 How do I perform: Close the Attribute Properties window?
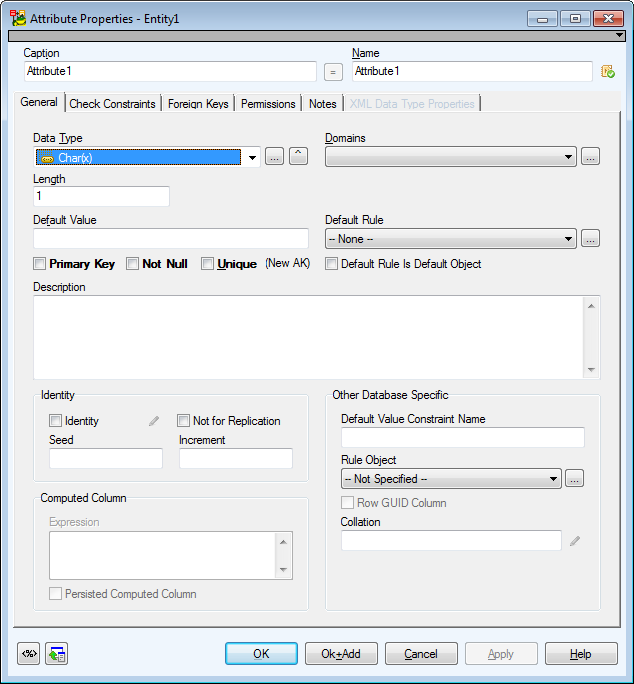(609, 19)
